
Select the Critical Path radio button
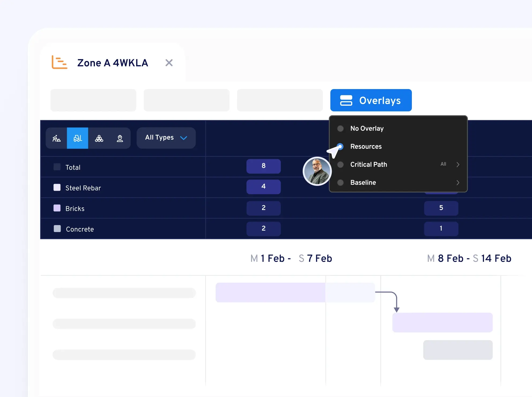coord(340,164)
